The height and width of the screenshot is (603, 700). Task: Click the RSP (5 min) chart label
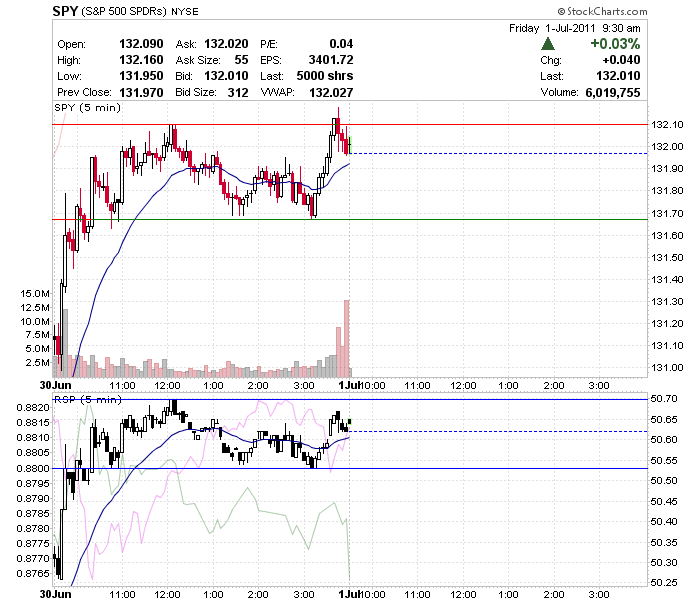(88, 399)
